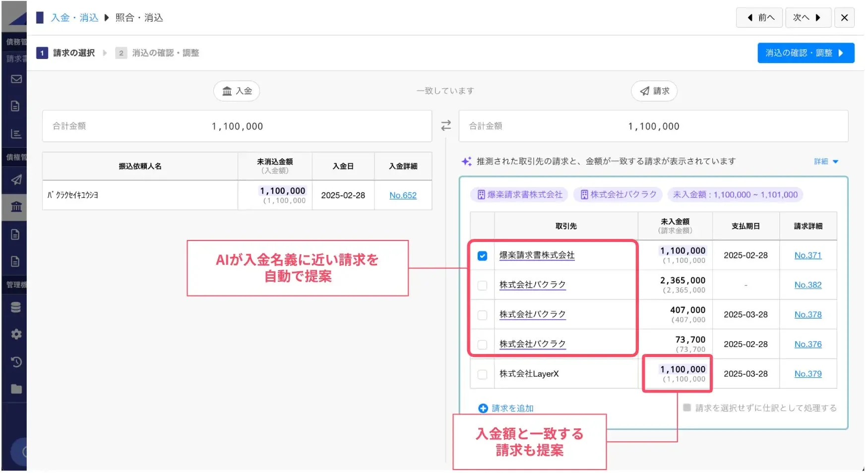This screenshot has width=868, height=473.
Task: Click the 株式会社バクラク company filter tag
Action: (618, 194)
